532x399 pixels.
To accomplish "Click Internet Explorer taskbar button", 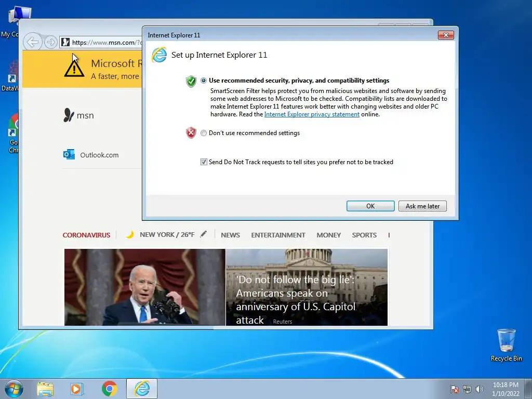I will click(142, 389).
